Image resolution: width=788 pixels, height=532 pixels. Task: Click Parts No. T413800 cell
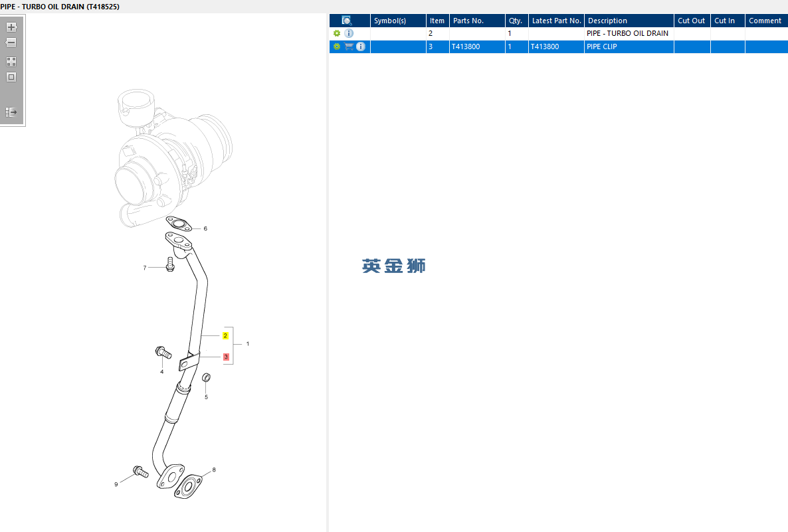pos(477,46)
